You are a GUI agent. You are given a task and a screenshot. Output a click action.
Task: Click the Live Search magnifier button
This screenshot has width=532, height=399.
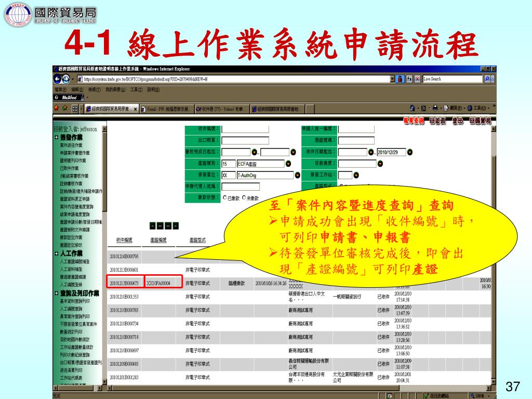point(487,79)
